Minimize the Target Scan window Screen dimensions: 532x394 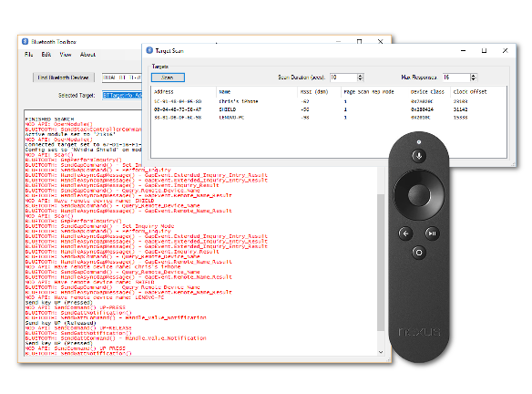point(463,50)
